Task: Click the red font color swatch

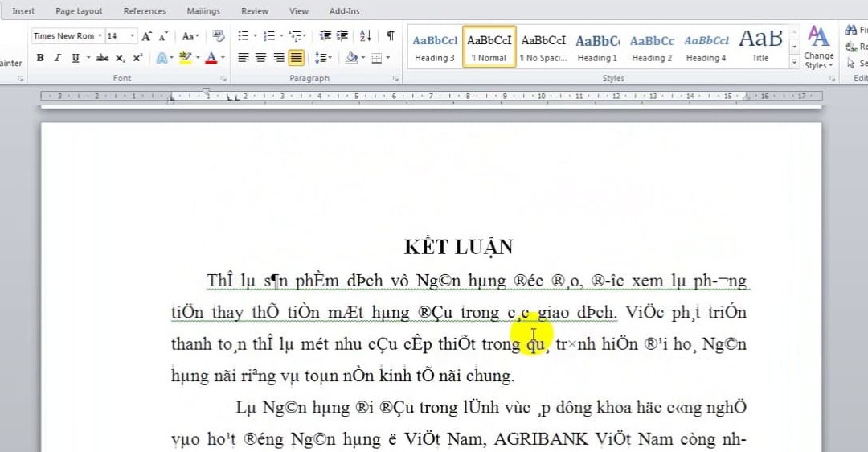Action: pos(211,58)
